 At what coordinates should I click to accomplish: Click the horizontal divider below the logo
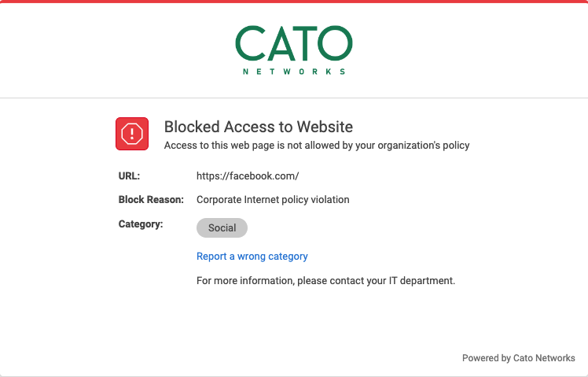pos(294,98)
